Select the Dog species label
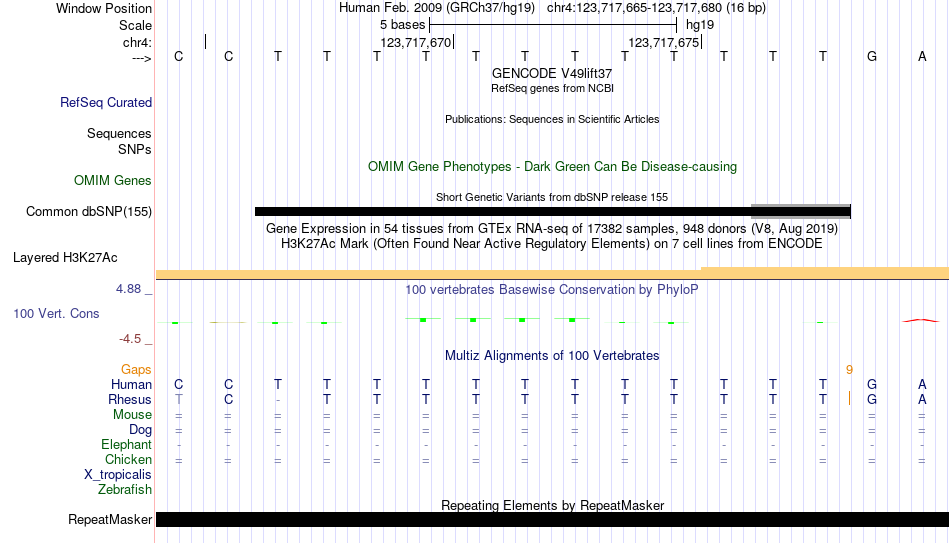 [x=141, y=430]
